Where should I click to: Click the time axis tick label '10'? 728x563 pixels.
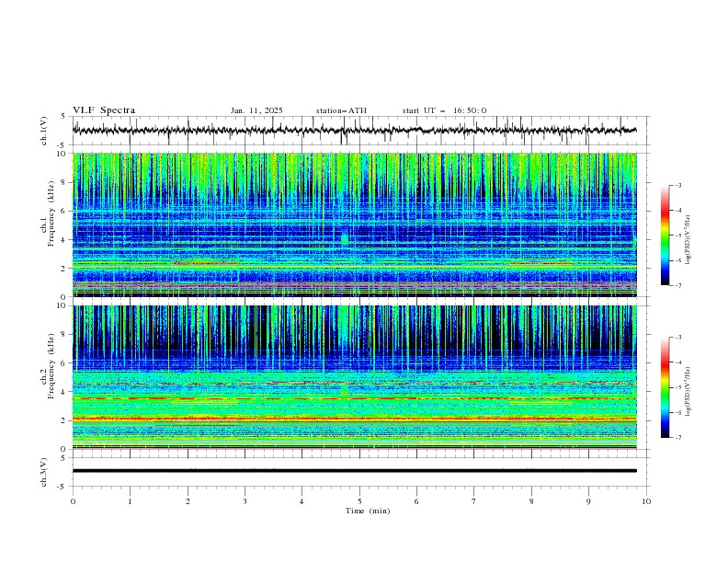(646, 501)
